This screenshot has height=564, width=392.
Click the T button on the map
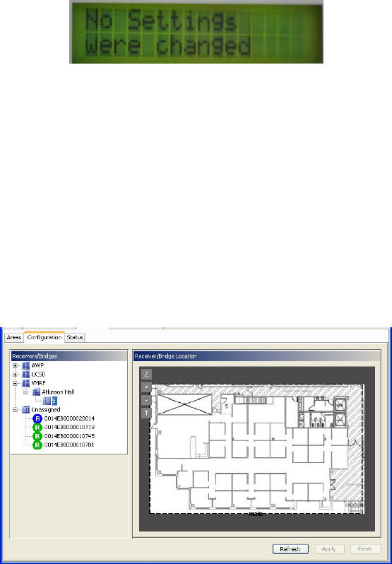pos(146,413)
